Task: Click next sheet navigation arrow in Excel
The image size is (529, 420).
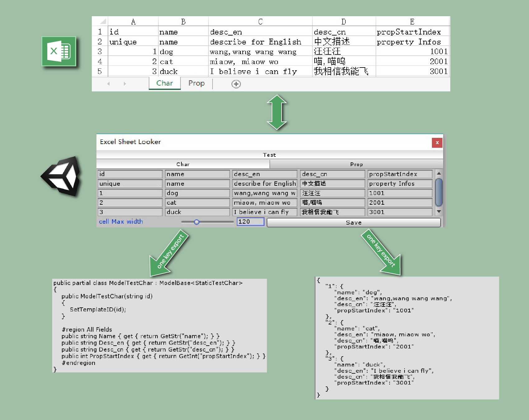Action: pos(125,84)
